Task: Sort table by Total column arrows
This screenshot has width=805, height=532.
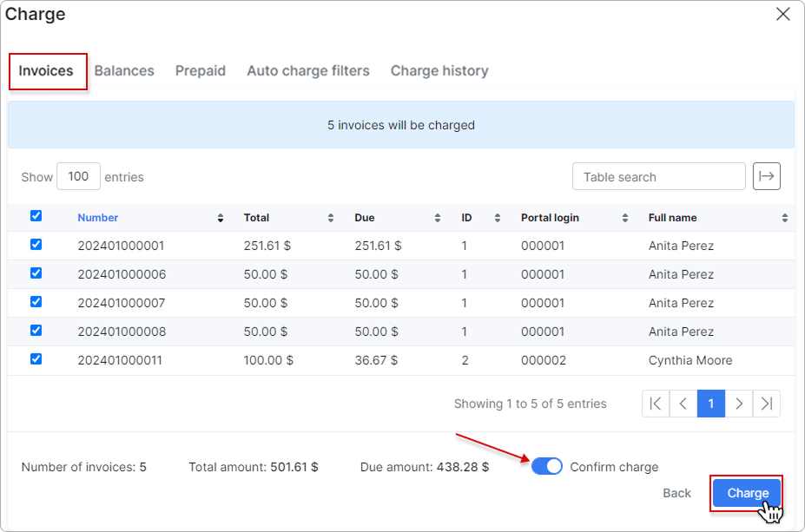Action: (331, 218)
